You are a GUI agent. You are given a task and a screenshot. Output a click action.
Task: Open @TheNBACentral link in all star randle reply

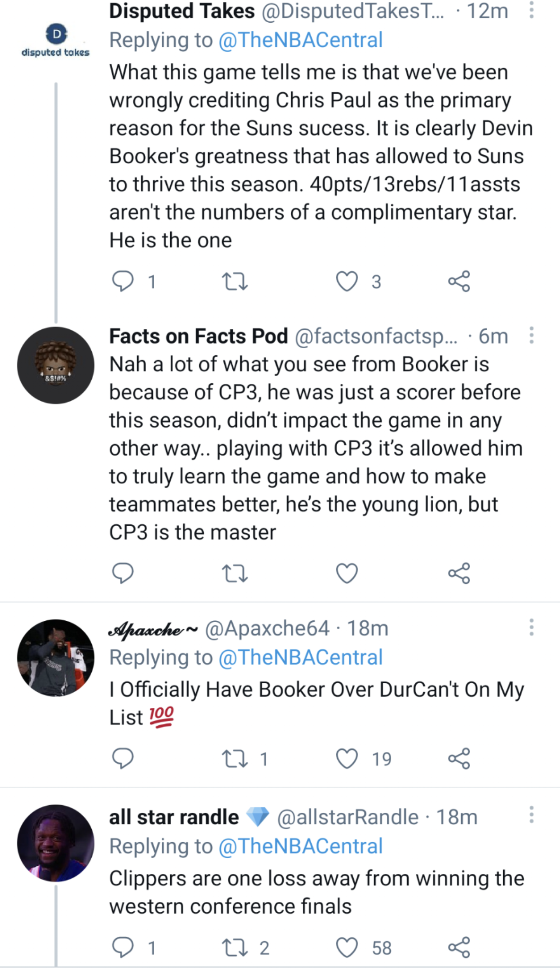click(x=300, y=846)
